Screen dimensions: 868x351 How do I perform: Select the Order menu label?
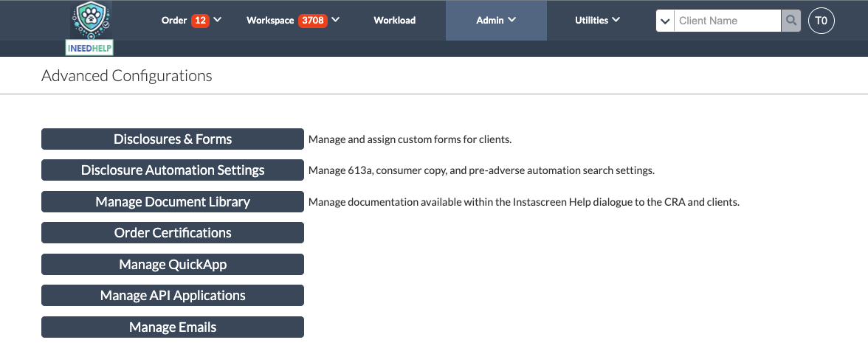coord(174,21)
